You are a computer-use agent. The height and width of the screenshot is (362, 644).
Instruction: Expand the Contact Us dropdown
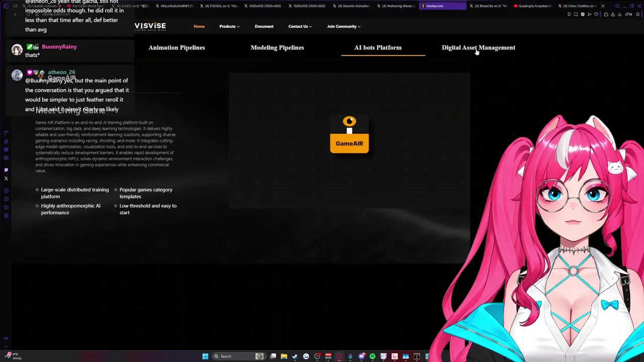(300, 26)
